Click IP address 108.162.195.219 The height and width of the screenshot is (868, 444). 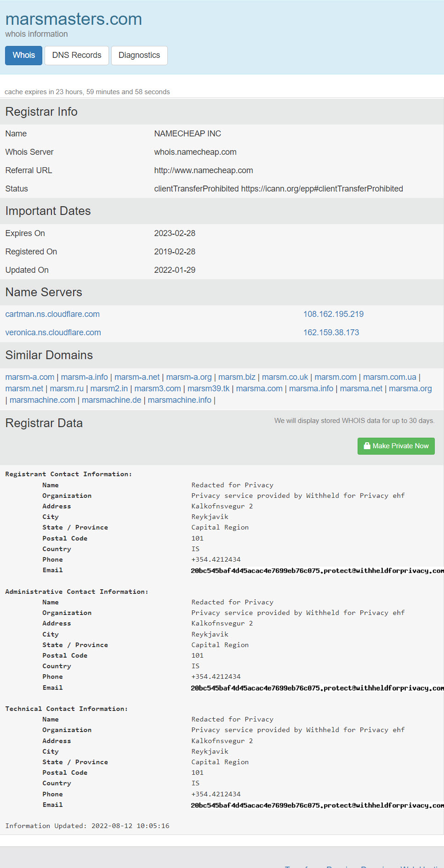pos(333,314)
